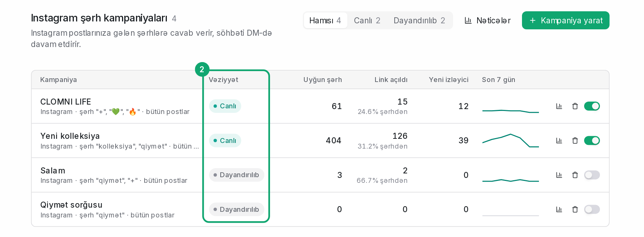
Task: Open stats chart icon for Salam campaign
Action: point(559,175)
